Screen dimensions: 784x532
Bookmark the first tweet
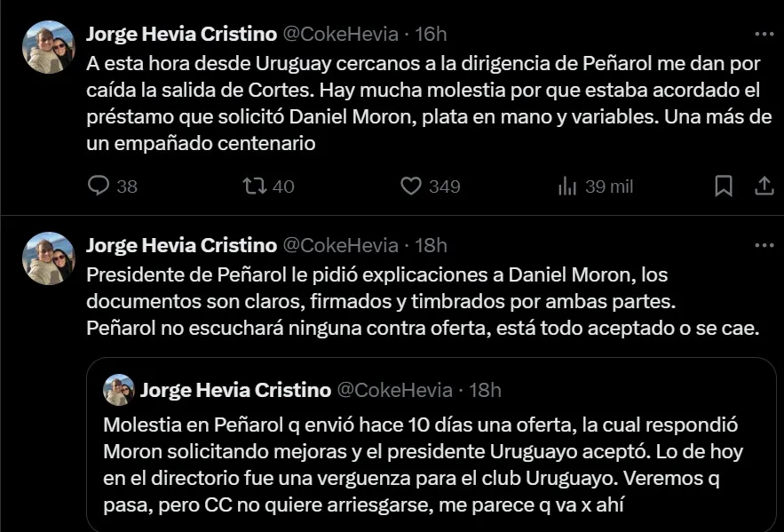[724, 186]
